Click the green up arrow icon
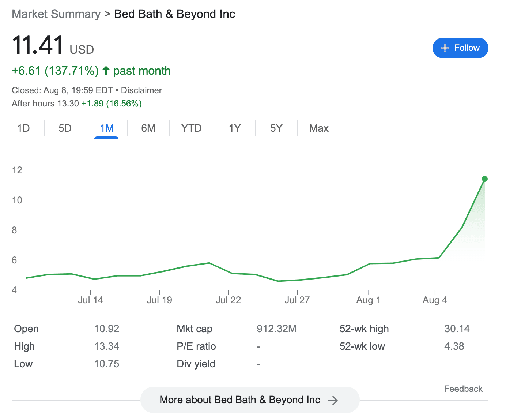 coord(106,70)
